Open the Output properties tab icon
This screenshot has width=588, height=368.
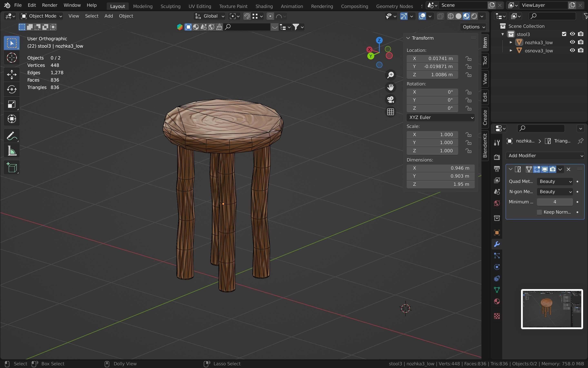[x=497, y=168]
